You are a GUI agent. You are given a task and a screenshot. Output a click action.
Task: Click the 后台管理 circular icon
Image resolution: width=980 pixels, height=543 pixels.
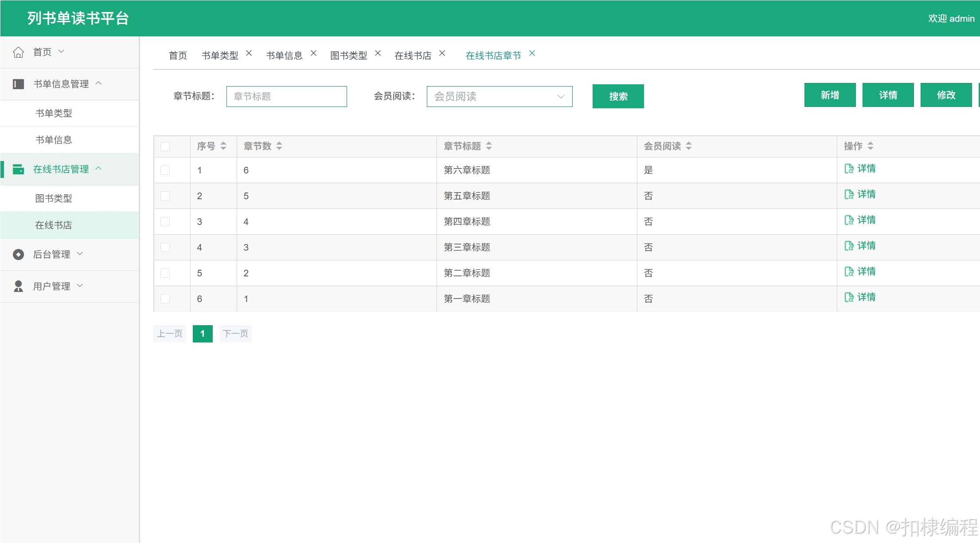(18, 254)
